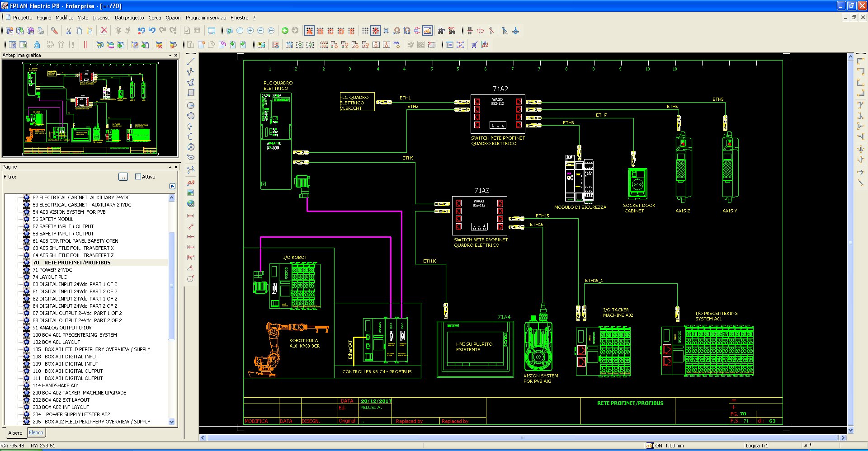
Task: Toggle grid display dotted icon
Action: click(x=365, y=31)
